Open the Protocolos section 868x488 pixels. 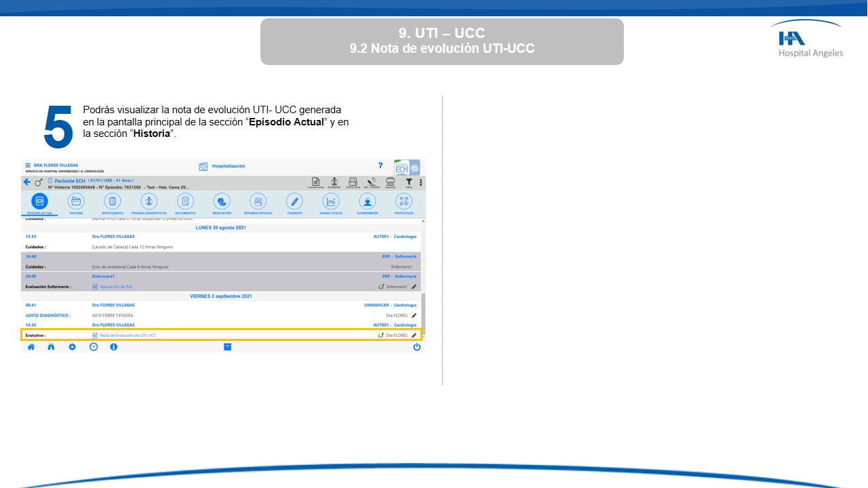click(x=403, y=201)
